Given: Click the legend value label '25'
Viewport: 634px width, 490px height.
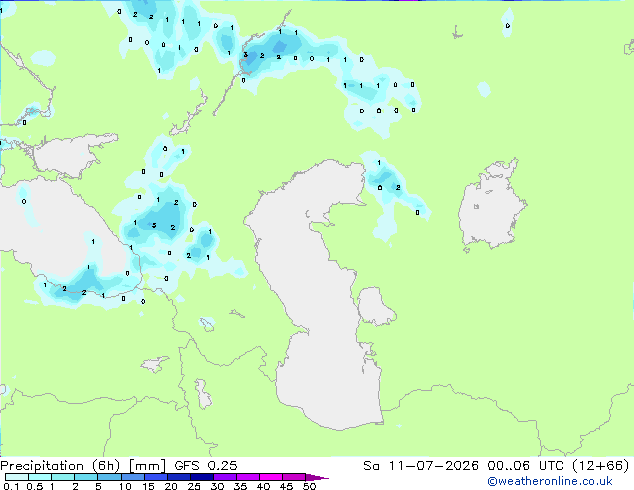Looking at the screenshot, I should point(194,486).
